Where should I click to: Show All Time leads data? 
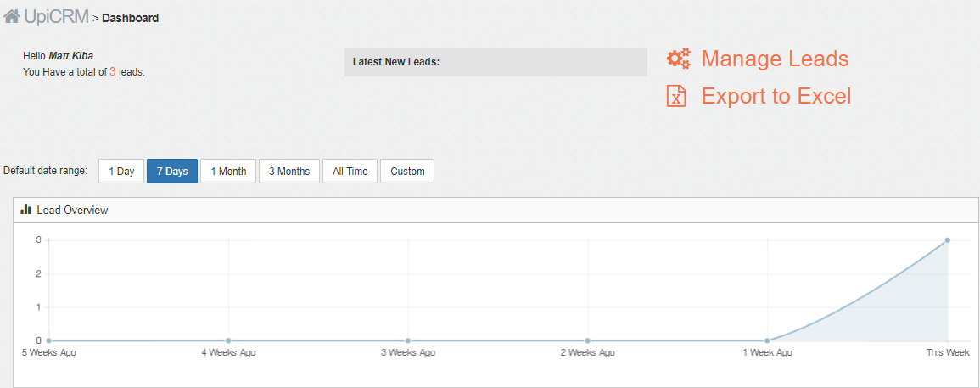pyautogui.click(x=350, y=171)
